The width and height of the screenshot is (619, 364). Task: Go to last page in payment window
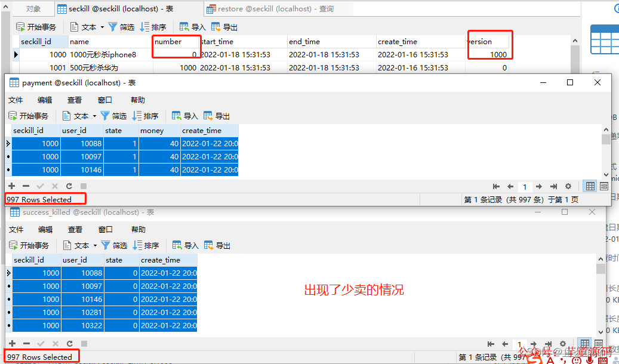553,186
